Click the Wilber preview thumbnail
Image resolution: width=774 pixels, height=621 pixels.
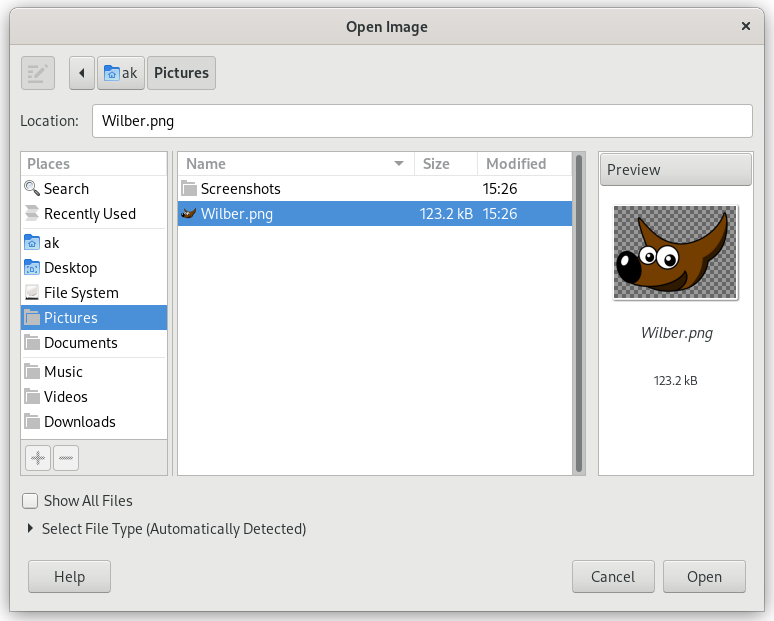click(675, 253)
